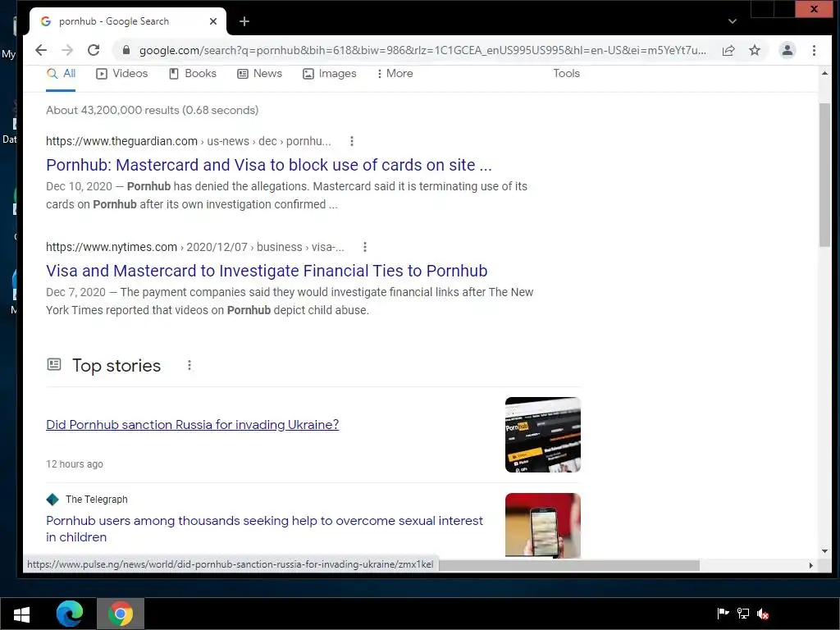Open network status tray icon
840x630 pixels.
click(743, 614)
